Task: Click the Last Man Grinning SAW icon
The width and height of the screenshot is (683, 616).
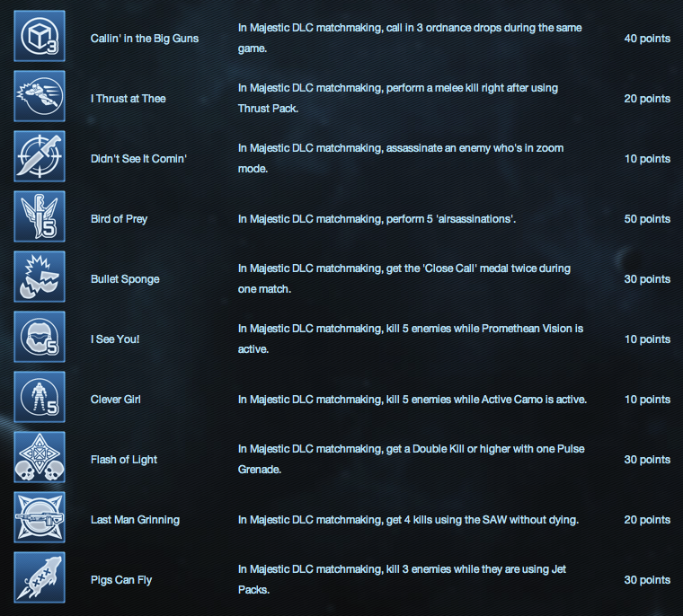Action: (40, 517)
